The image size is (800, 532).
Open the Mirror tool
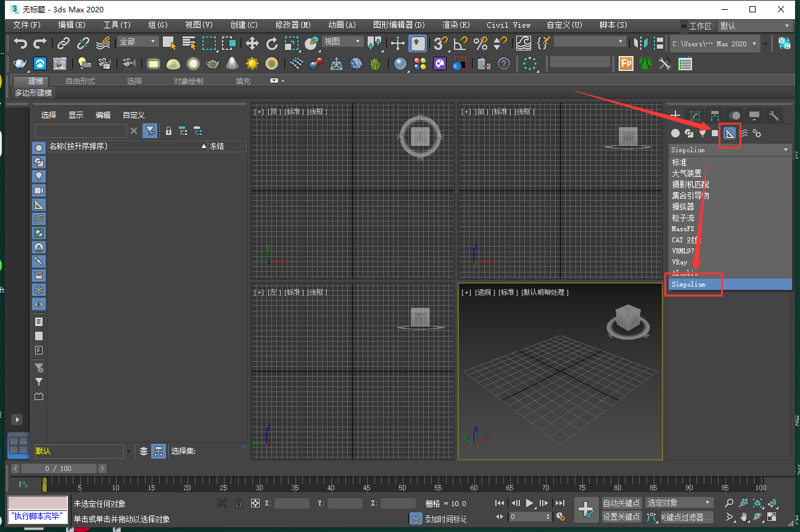click(641, 43)
